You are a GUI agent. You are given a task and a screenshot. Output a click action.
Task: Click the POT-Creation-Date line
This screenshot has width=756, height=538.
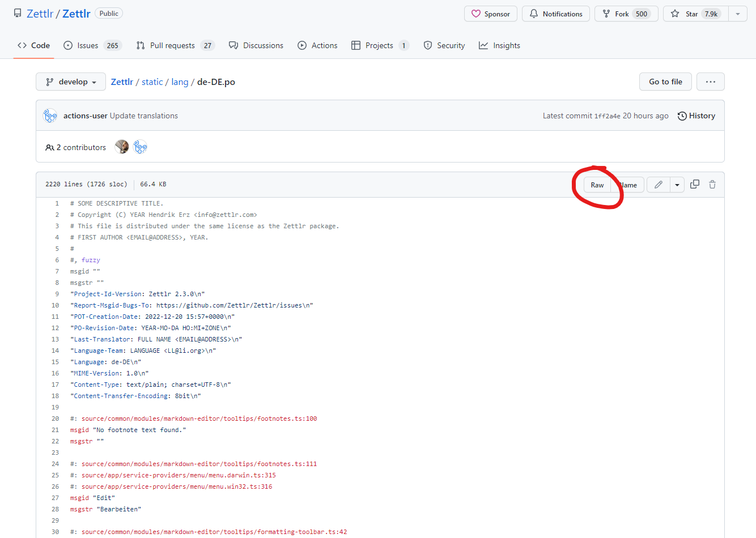[x=152, y=317]
